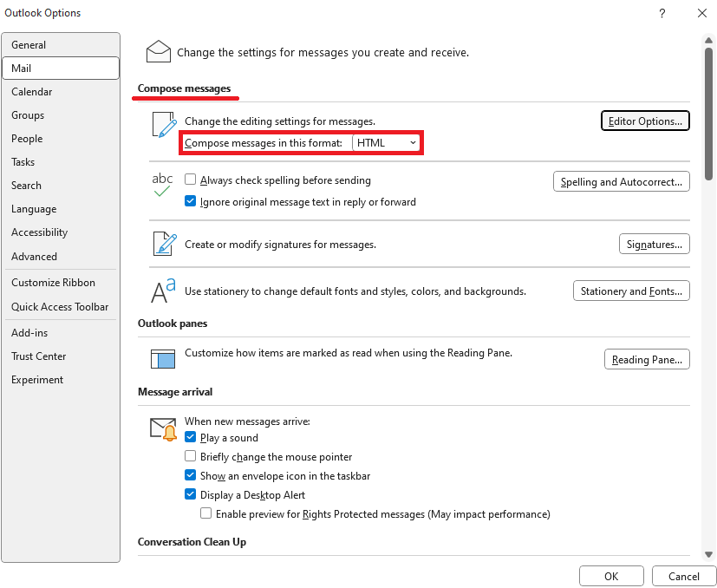Enable Always check spelling before sending
This screenshot has height=588, width=717.
[x=190, y=180]
